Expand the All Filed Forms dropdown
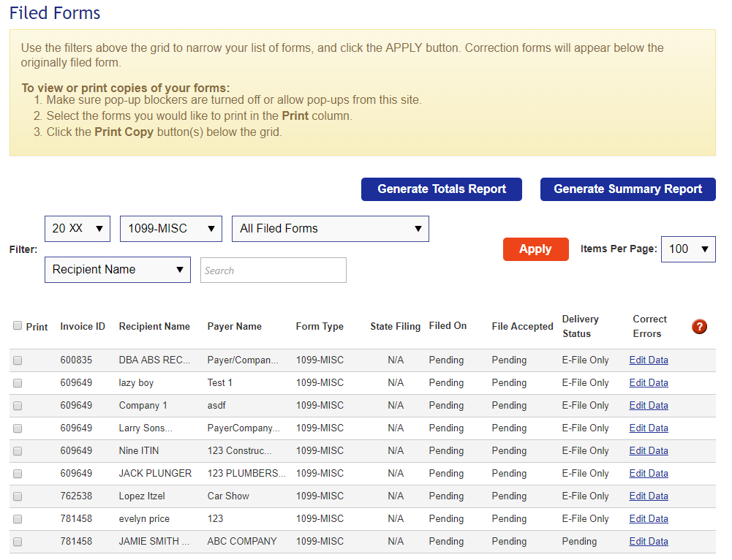Viewport: 732px width, 560px height. point(331,229)
